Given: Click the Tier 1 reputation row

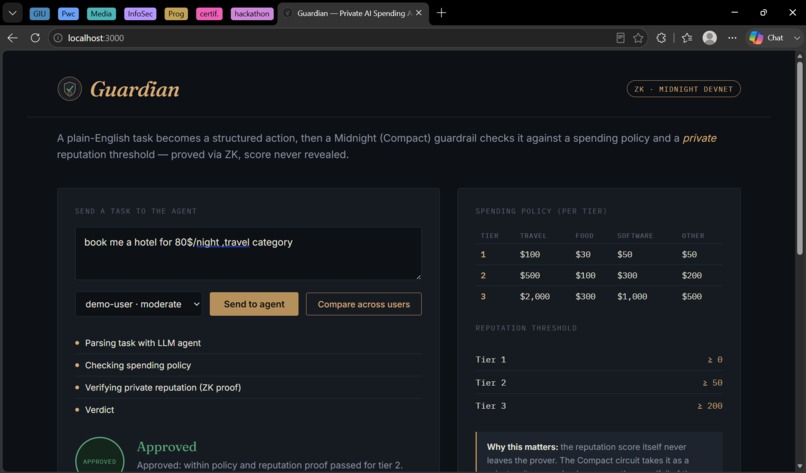Looking at the screenshot, I should coord(599,360).
